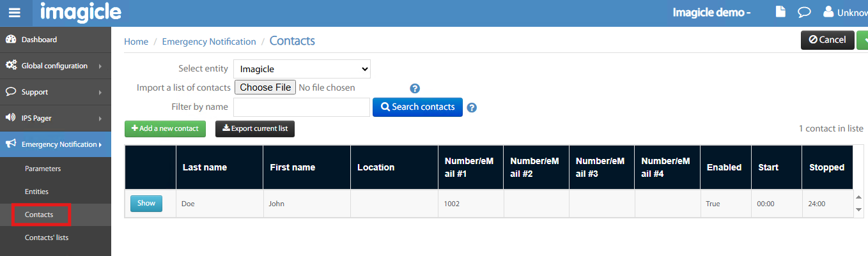Open Parameters submenu item
The height and width of the screenshot is (256, 868).
[x=43, y=169]
